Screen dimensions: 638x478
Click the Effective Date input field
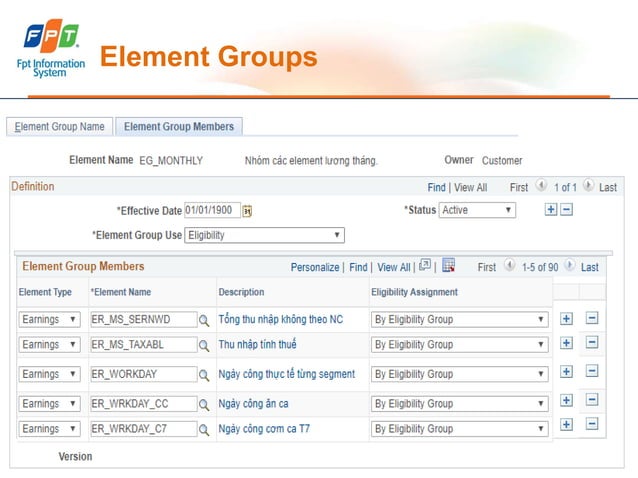pos(211,211)
